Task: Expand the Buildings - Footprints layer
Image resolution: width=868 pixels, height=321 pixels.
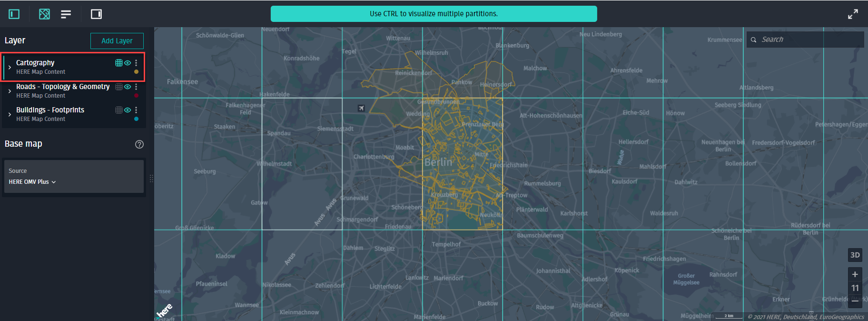Action: click(10, 114)
